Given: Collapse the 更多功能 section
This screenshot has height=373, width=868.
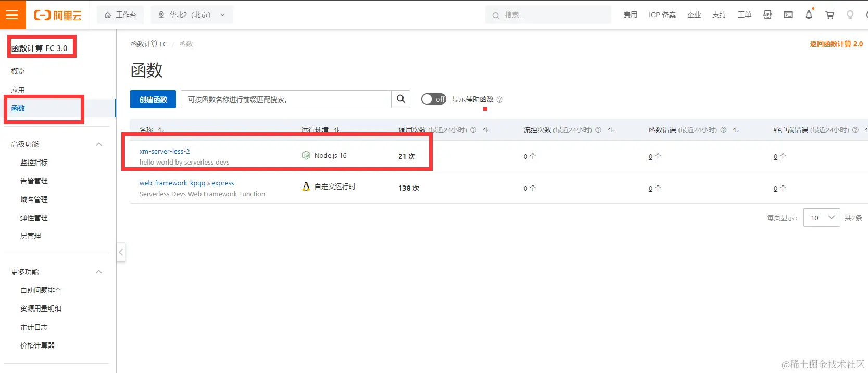Looking at the screenshot, I should tap(99, 272).
